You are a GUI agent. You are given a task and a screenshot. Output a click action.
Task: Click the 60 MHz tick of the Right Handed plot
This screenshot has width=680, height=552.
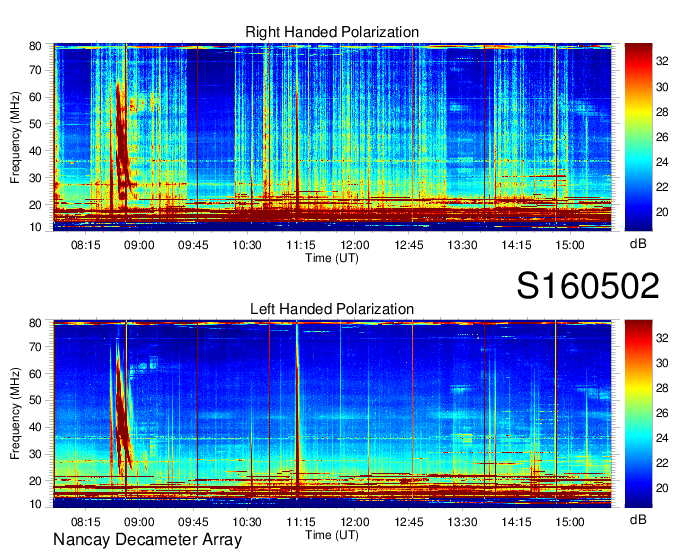point(35,97)
